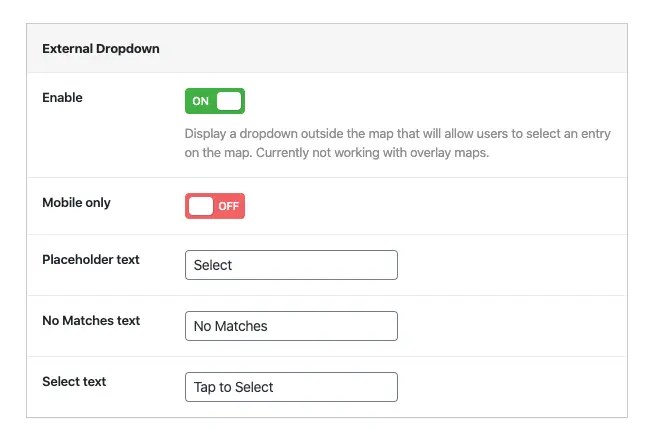Image resolution: width=651 pixels, height=436 pixels.
Task: Click the 'No Matches' value in its field
Action: 231,326
